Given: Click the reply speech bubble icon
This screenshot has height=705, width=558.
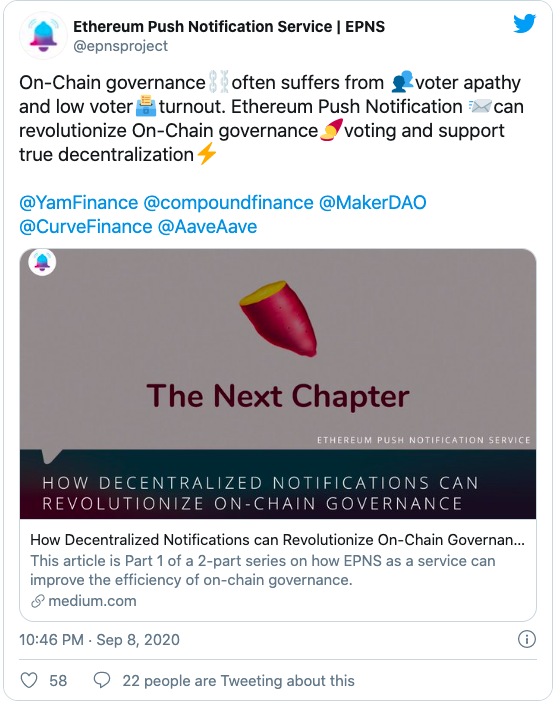Looking at the screenshot, I should (102, 680).
